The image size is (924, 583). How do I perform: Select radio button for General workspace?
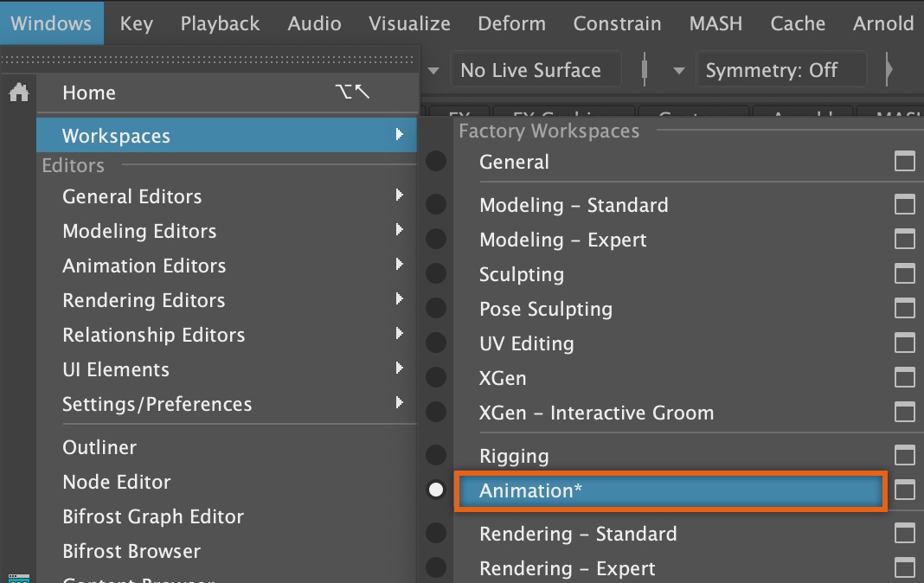click(436, 161)
